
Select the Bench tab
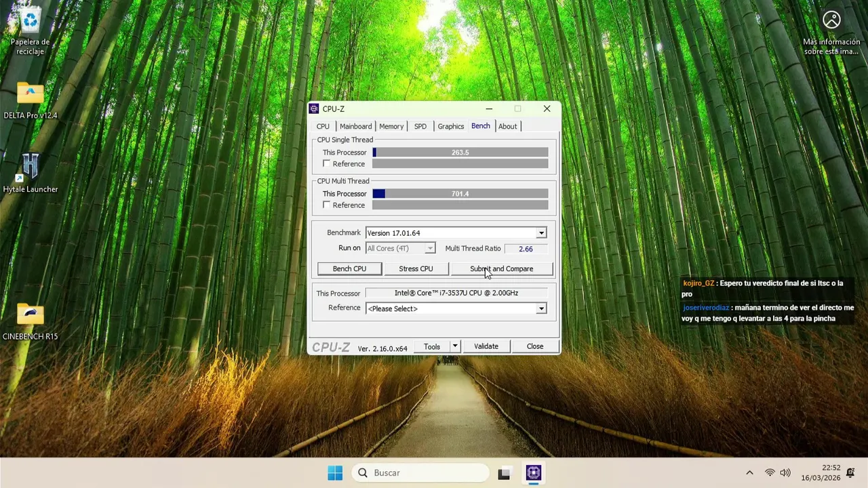481,126
